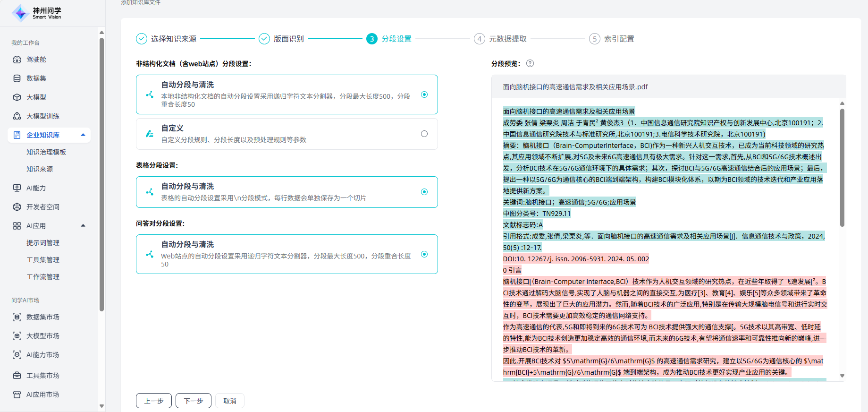The width and height of the screenshot is (868, 412).
Task: Open 知识治理模板 submenu item
Action: point(46,152)
